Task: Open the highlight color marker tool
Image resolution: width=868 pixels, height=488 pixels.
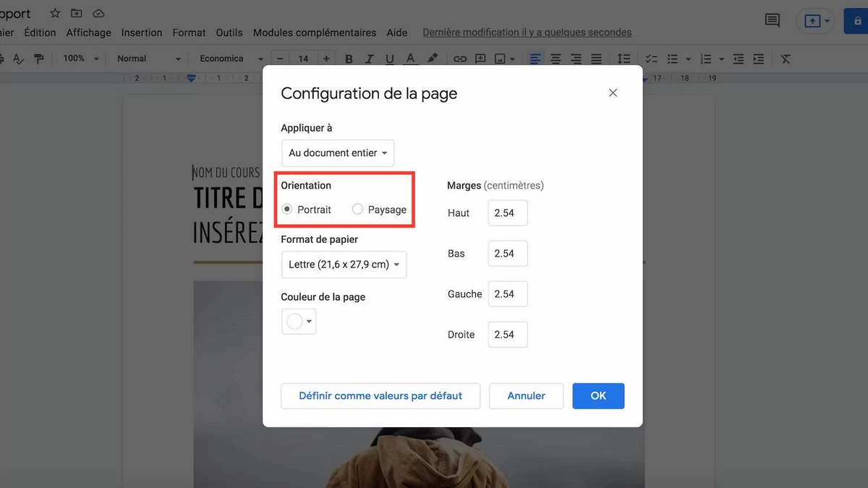Action: 433,59
